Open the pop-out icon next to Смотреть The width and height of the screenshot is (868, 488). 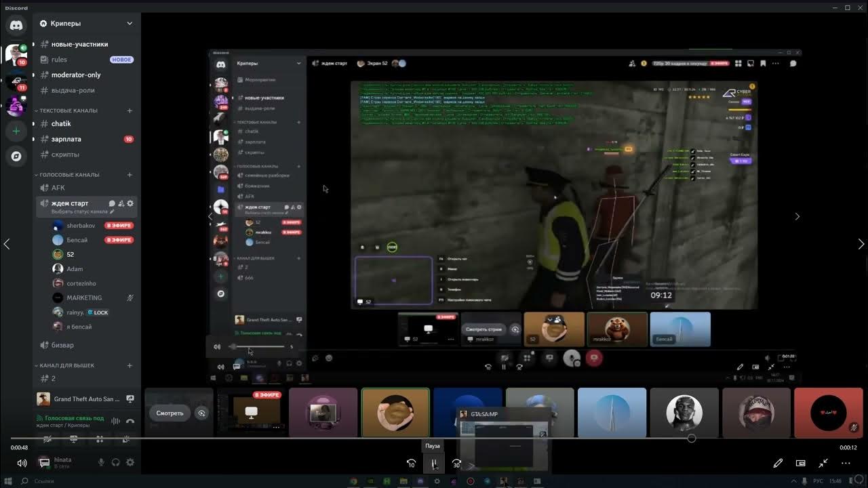click(201, 413)
